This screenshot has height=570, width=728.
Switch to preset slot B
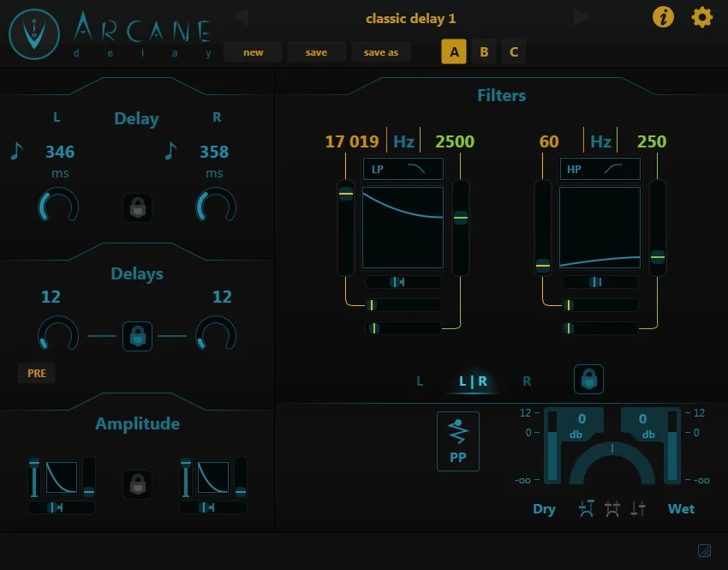tap(484, 51)
